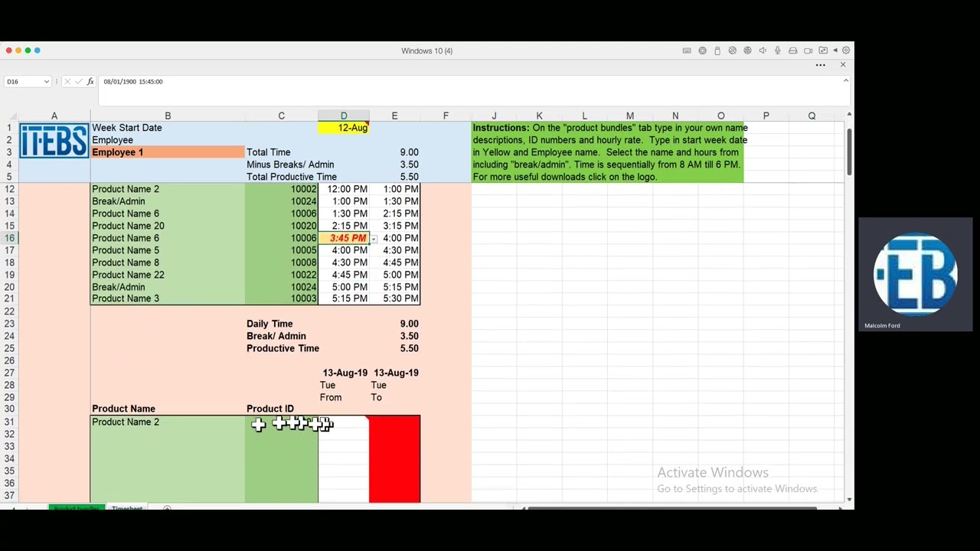The width and height of the screenshot is (980, 551).
Task: Select column D header
Action: click(344, 116)
